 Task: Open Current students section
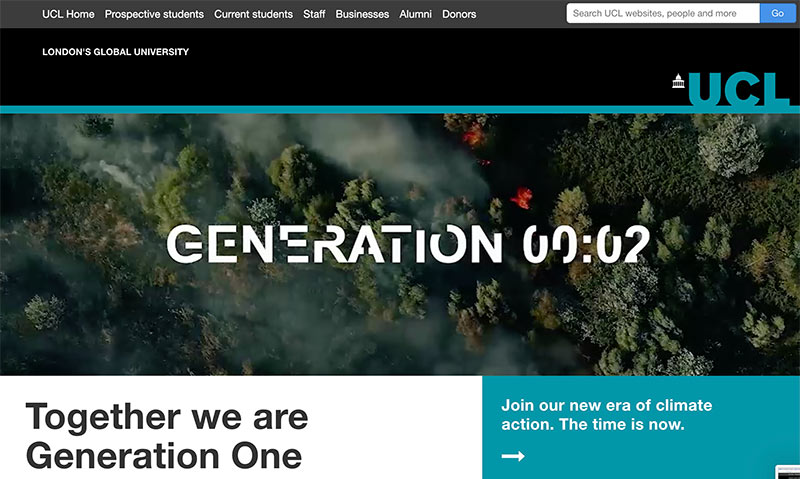pos(254,14)
